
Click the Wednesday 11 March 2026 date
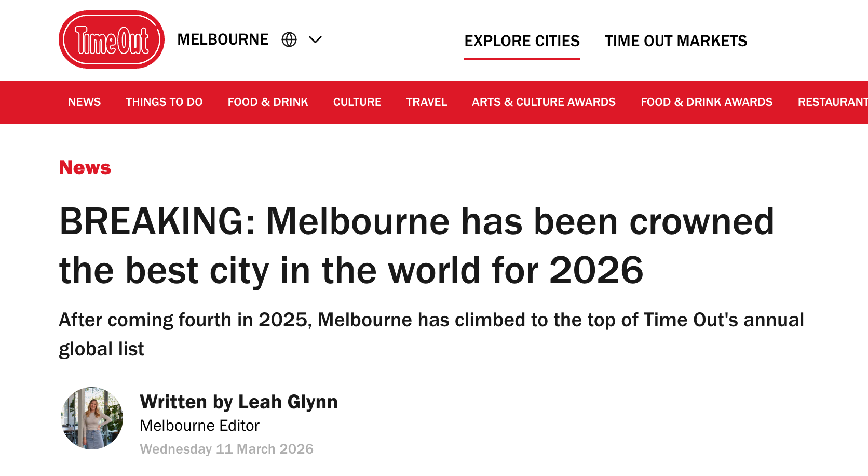tap(226, 449)
